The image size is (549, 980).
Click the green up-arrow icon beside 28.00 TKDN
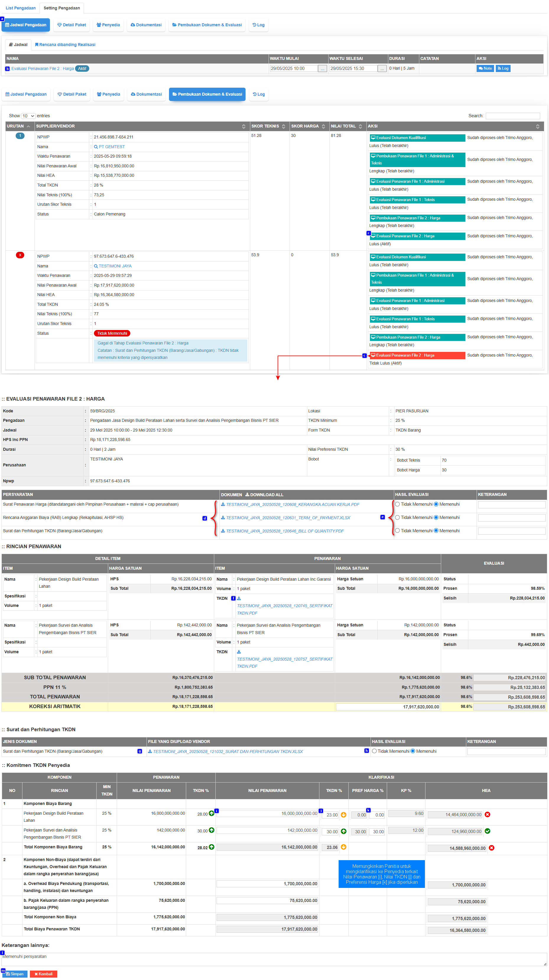212,814
